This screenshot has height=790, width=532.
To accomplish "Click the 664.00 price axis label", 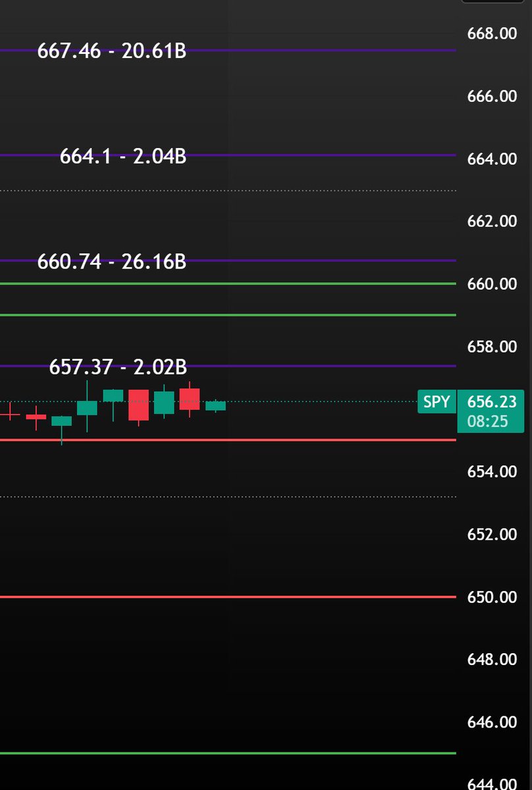I will [x=491, y=159].
